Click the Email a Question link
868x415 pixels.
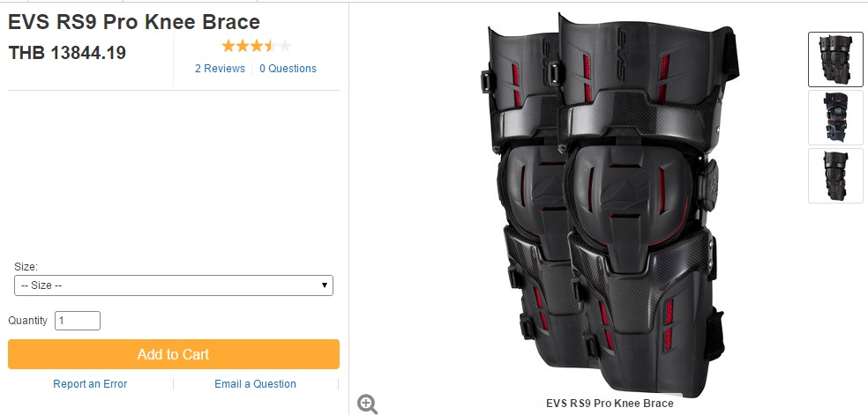click(255, 384)
